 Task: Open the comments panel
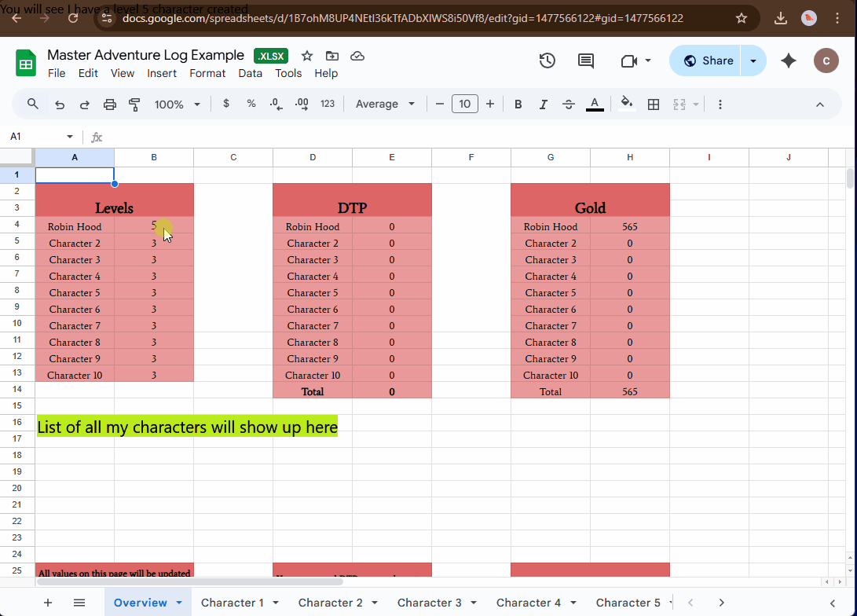coord(586,60)
